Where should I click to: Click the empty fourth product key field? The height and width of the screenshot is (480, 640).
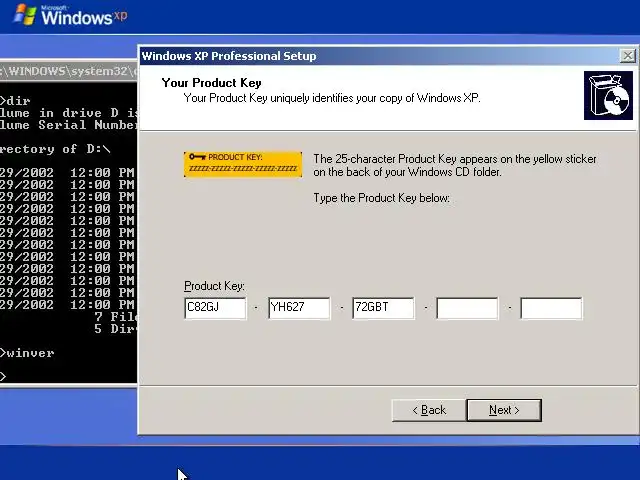click(x=467, y=308)
